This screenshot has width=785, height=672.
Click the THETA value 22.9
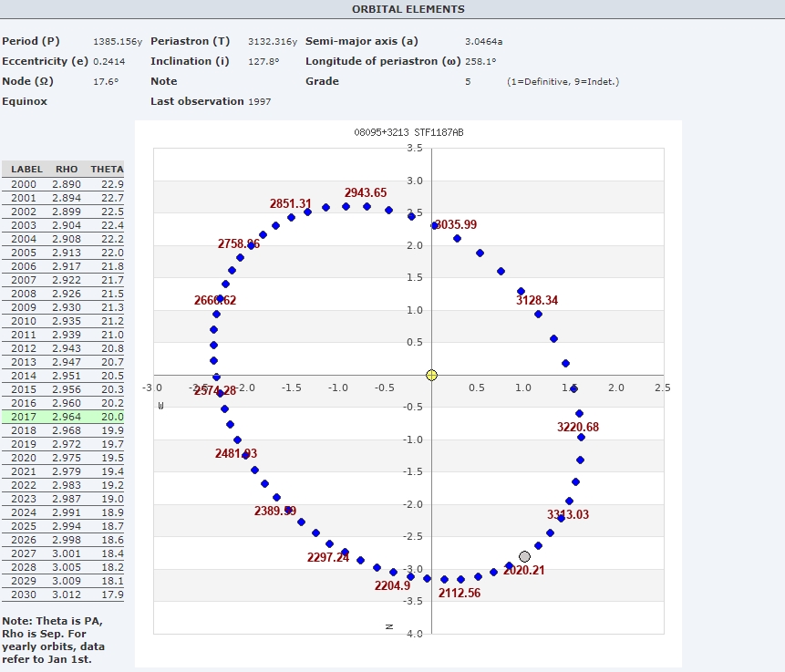click(x=112, y=184)
